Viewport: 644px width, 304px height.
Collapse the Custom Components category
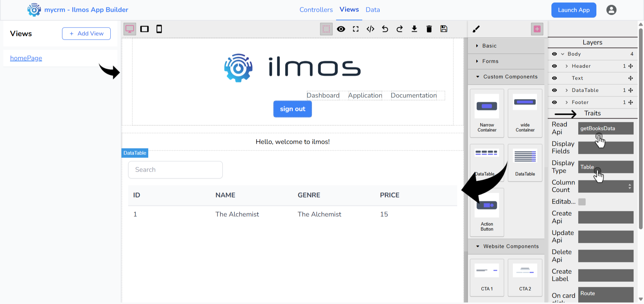coord(506,77)
